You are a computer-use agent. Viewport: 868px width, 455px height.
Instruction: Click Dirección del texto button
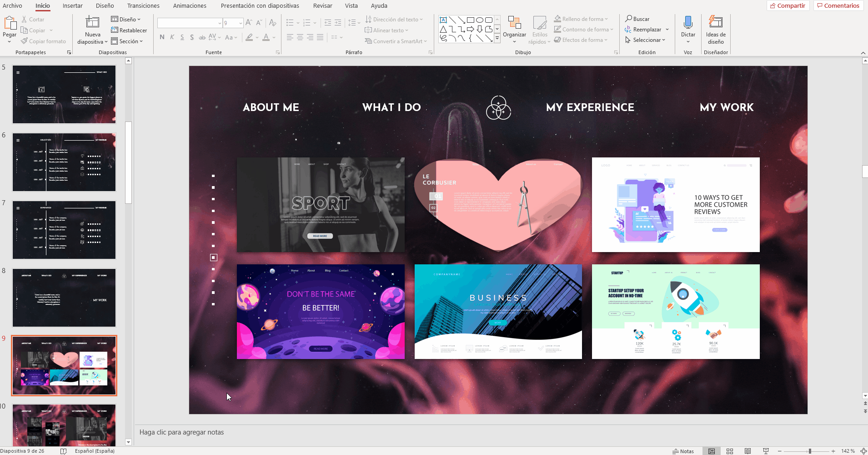394,19
